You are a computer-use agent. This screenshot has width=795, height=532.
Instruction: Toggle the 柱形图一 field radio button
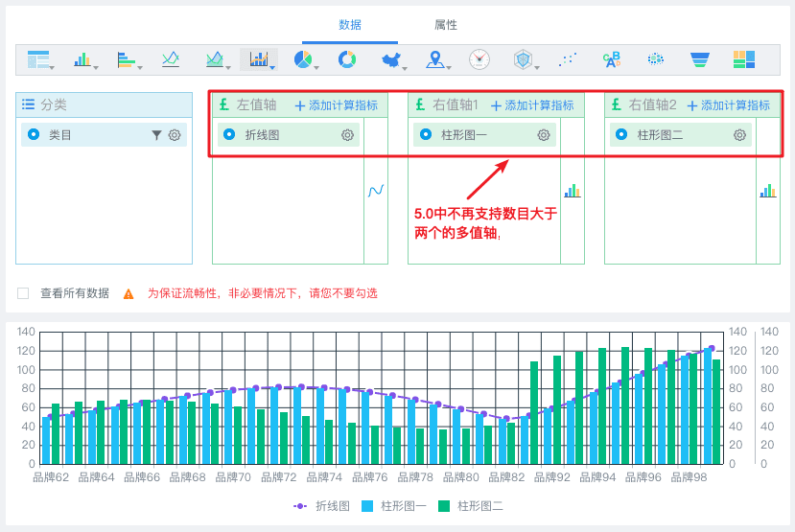click(426, 134)
